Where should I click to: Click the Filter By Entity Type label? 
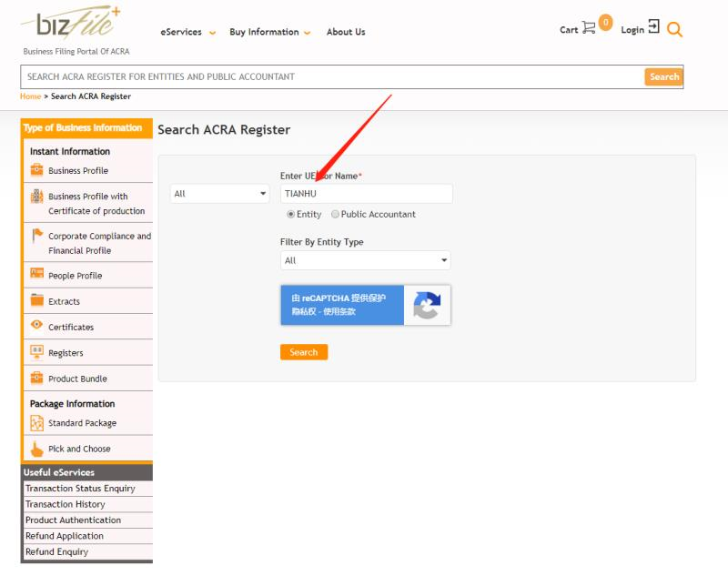click(x=321, y=242)
